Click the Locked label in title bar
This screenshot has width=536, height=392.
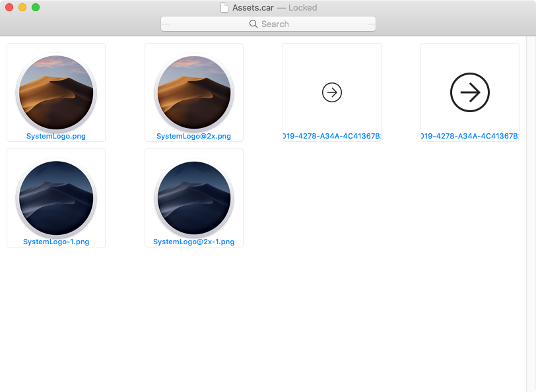(x=302, y=7)
